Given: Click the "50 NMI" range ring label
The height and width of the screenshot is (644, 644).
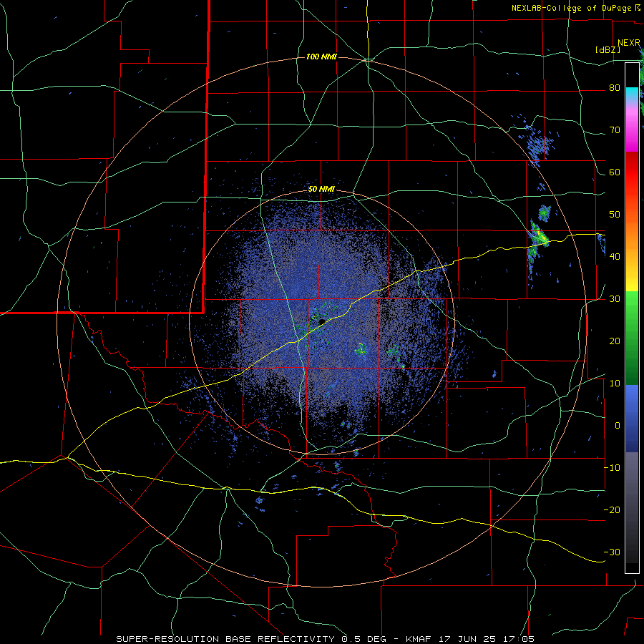Looking at the screenshot, I should 321,190.
